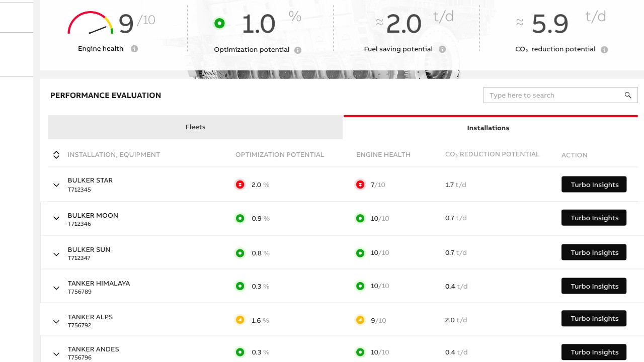Expand the TANKER HIMALAYA row

click(56, 288)
